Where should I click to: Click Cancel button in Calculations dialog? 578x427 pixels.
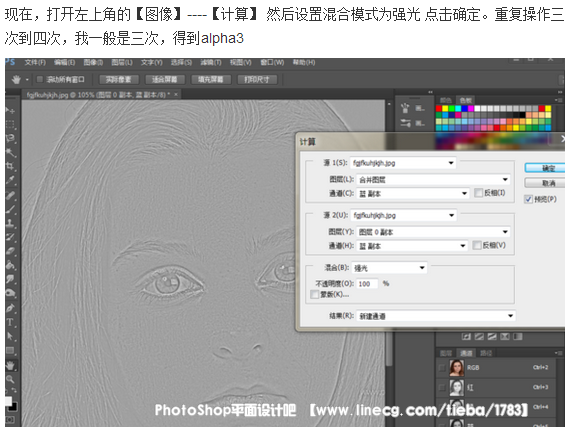[x=545, y=183]
